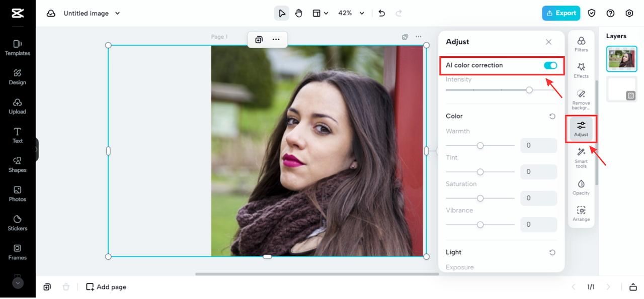Viewport: 644px width, 299px height.
Task: Close the Adjust panel
Action: pos(549,42)
